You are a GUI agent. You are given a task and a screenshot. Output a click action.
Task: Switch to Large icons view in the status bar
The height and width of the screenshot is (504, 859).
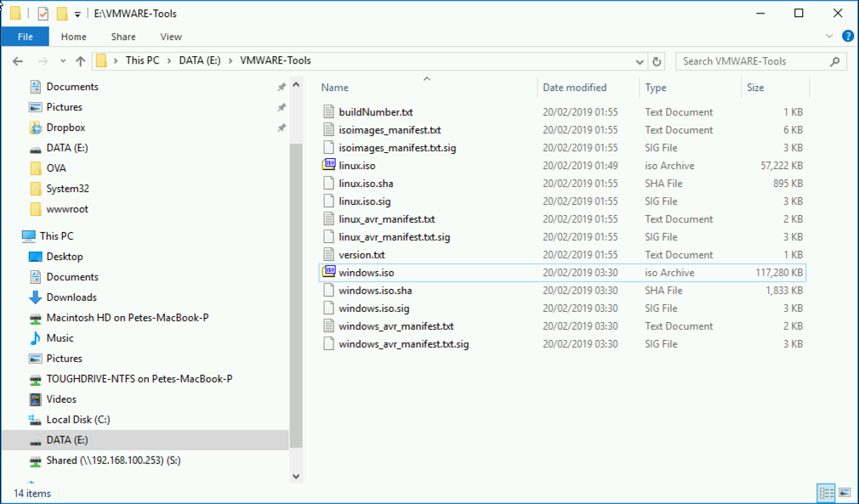(x=845, y=492)
